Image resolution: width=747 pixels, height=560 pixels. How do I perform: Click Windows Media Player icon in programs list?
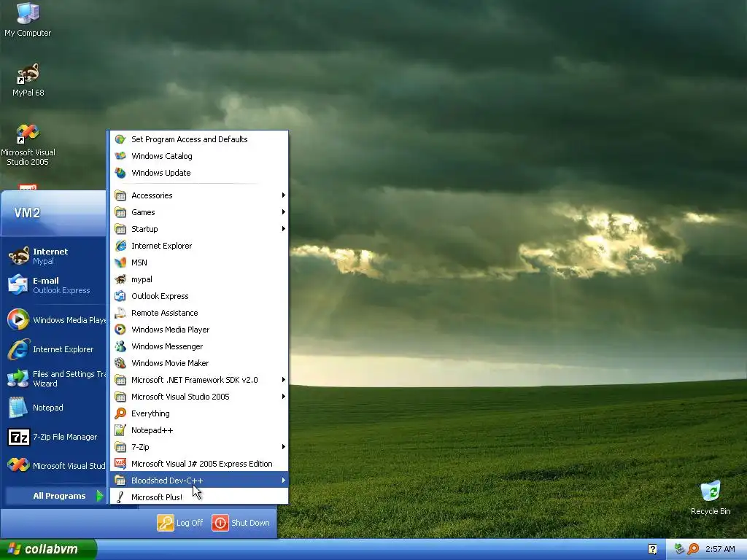120,330
